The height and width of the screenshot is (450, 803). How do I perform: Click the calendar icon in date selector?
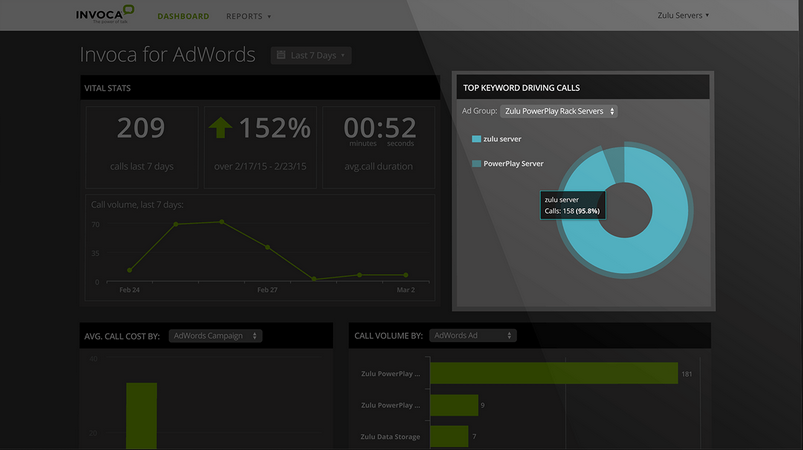click(281, 55)
